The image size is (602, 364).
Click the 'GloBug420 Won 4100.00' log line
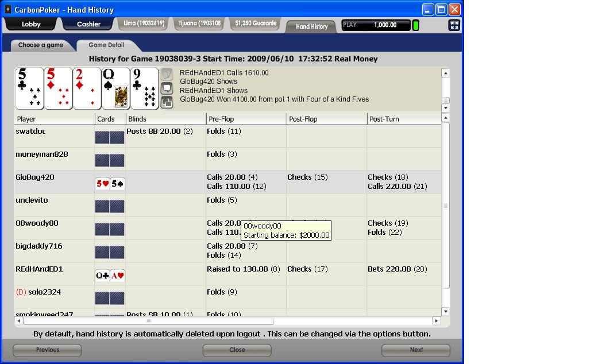point(274,99)
